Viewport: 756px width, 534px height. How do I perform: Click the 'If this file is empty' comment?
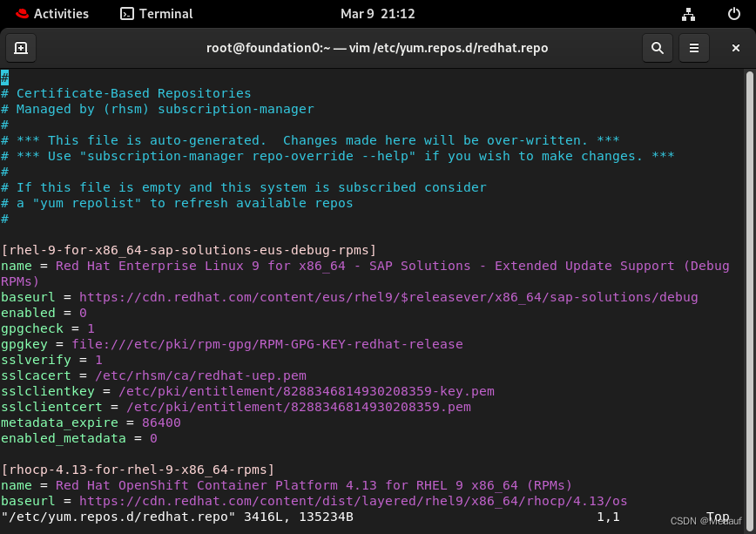click(x=244, y=187)
